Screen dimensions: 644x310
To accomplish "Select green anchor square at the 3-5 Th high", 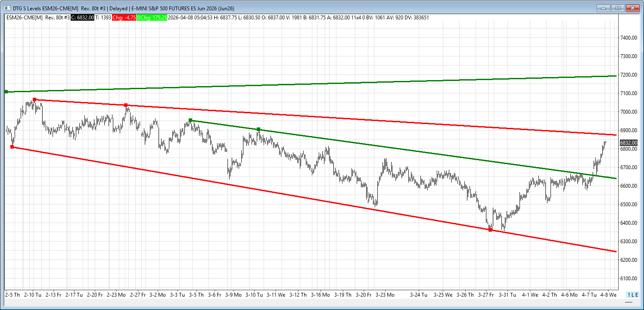I will pyautogui.click(x=190, y=120).
